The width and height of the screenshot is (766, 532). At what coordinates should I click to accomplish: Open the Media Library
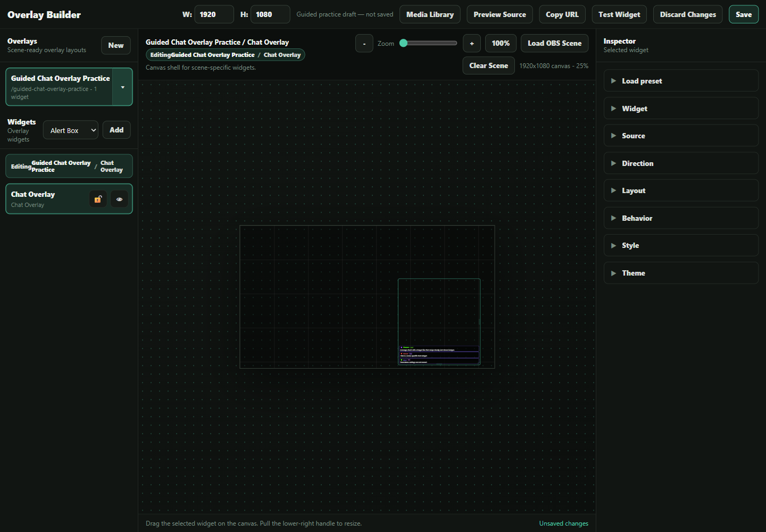click(x=430, y=14)
